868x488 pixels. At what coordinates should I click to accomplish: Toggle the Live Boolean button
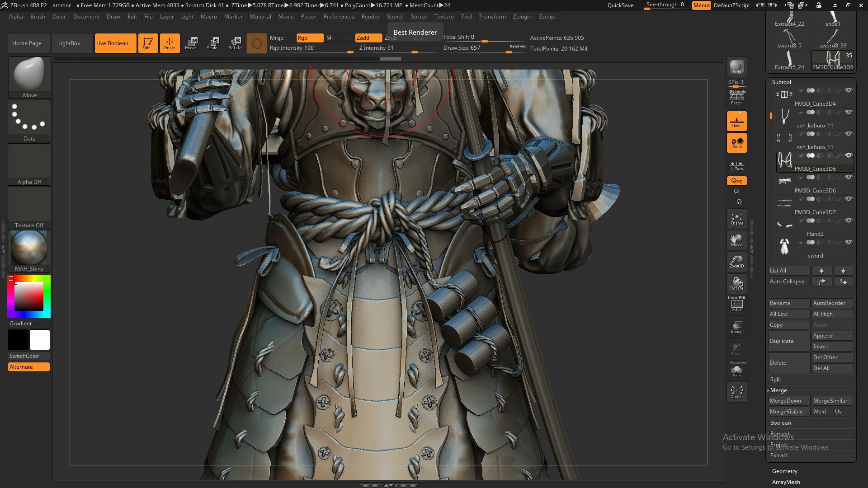tap(115, 43)
